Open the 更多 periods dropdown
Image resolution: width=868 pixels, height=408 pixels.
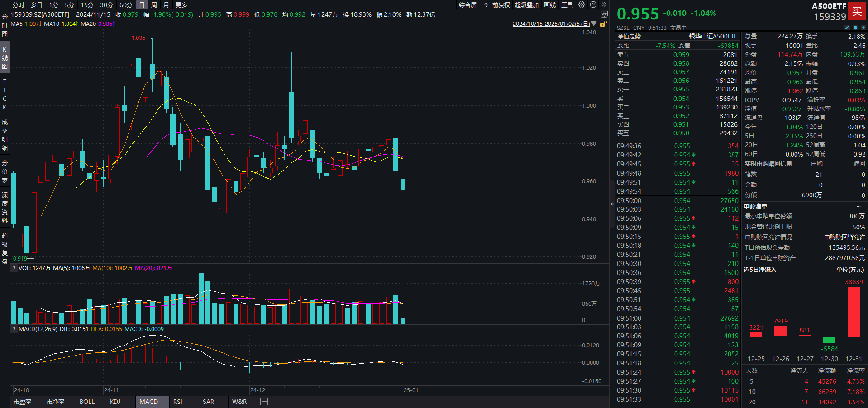click(181, 5)
